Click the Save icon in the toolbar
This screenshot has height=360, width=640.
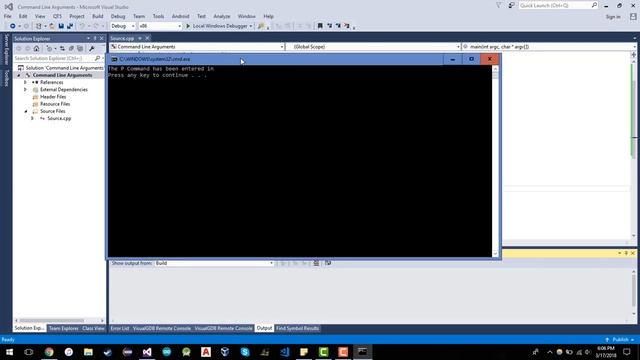click(61, 26)
